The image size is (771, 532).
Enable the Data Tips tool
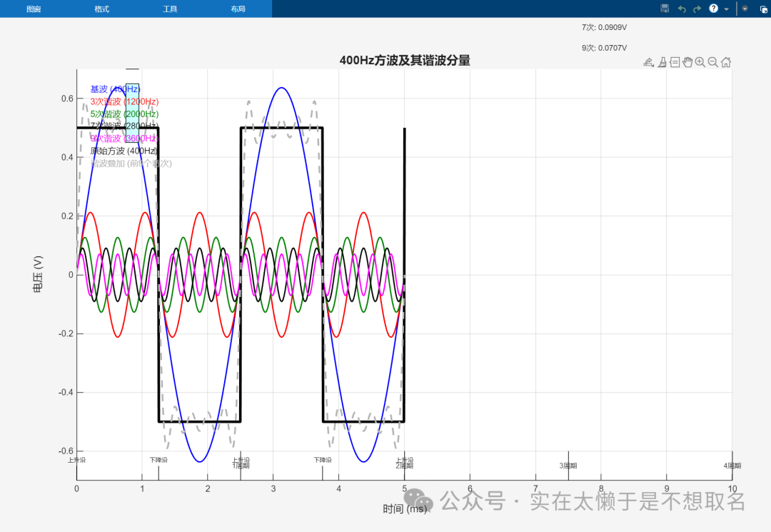point(675,62)
